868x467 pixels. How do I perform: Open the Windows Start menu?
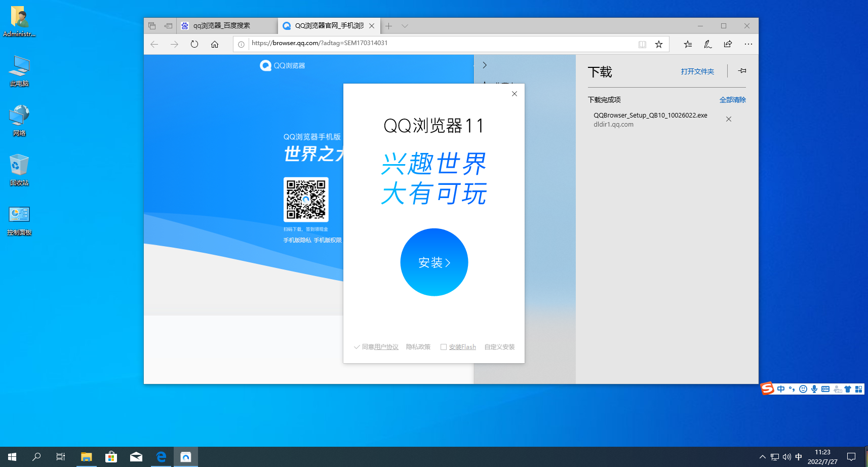point(12,457)
